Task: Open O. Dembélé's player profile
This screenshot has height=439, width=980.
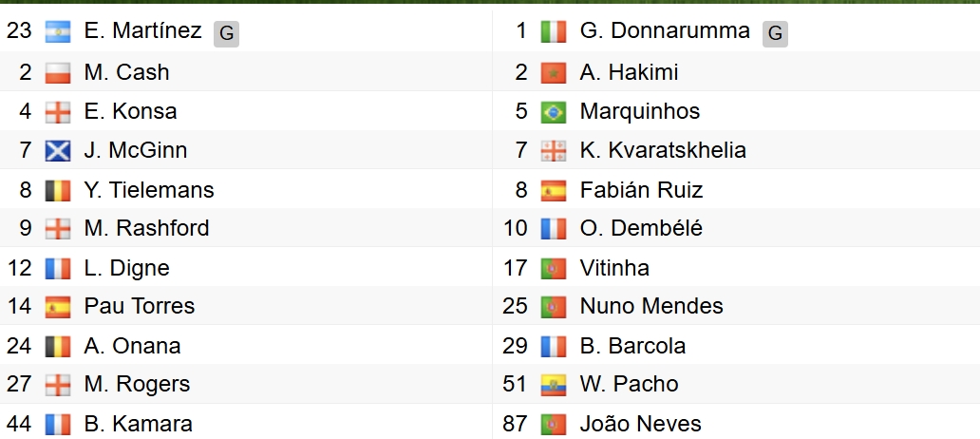Action: (641, 228)
